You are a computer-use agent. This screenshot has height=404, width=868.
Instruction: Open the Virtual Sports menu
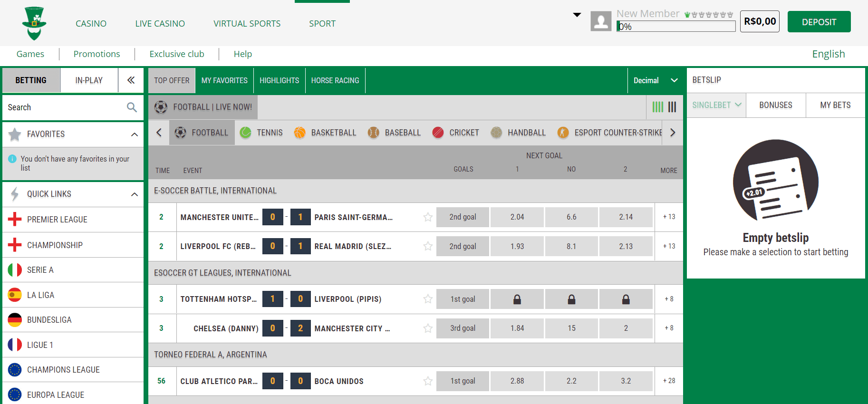[247, 24]
